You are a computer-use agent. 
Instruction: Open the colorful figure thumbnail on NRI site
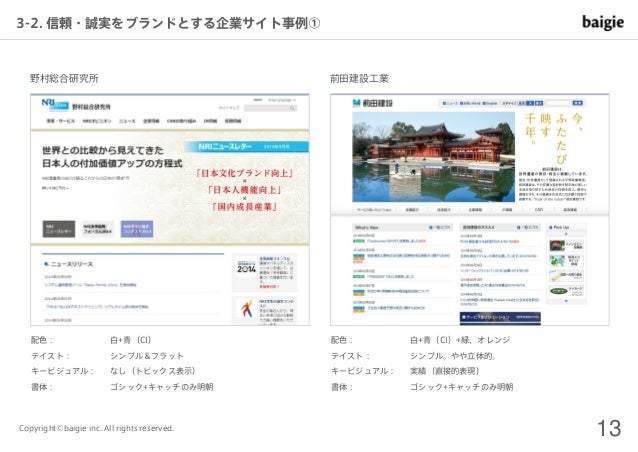coord(246,308)
